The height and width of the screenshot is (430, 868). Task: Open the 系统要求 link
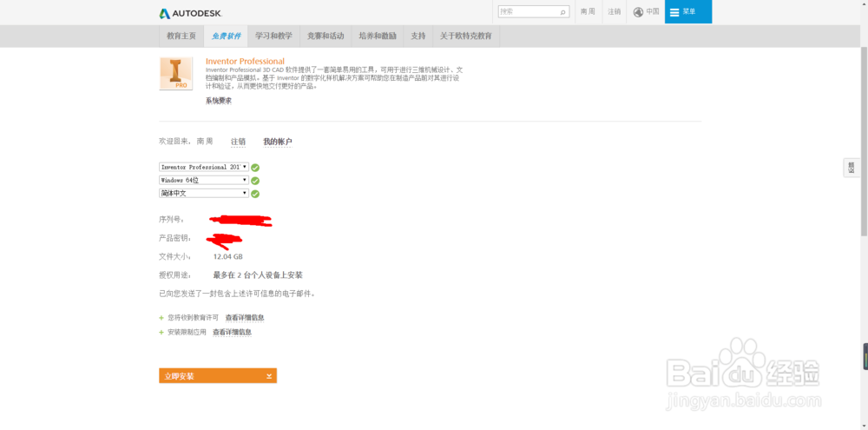(219, 101)
